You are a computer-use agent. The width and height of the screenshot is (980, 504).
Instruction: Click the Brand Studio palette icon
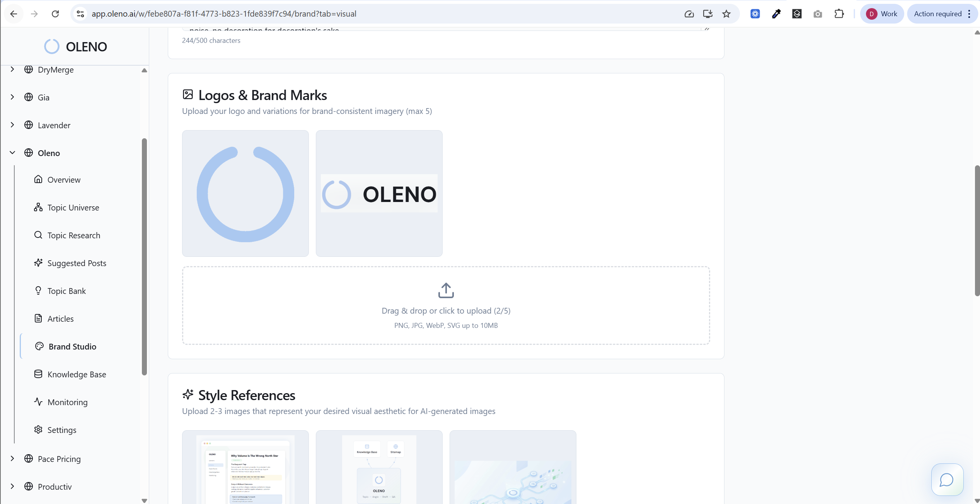pyautogui.click(x=39, y=346)
